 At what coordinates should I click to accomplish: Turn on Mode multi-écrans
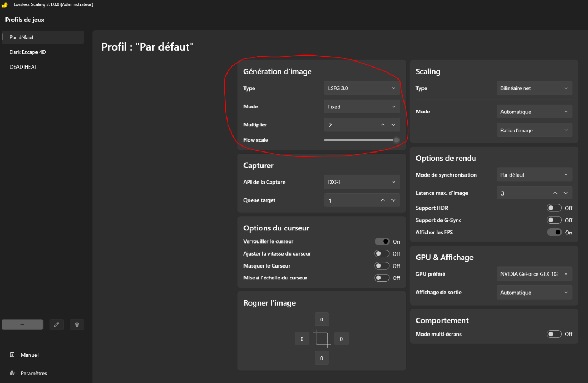554,334
